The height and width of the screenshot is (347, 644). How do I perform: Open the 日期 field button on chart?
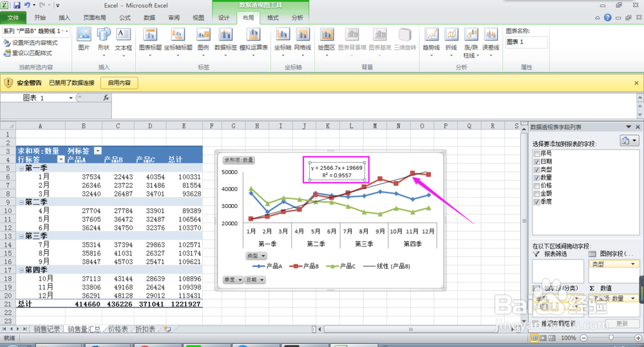point(255,279)
